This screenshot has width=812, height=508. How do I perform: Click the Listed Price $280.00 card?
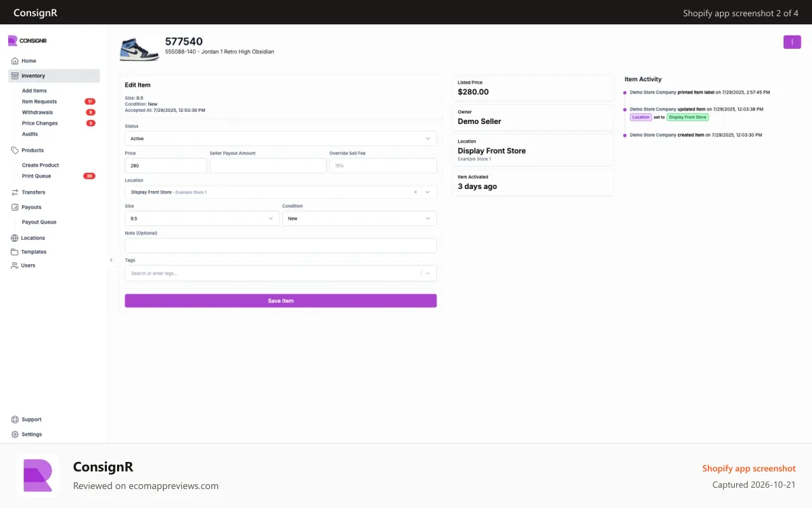click(533, 88)
